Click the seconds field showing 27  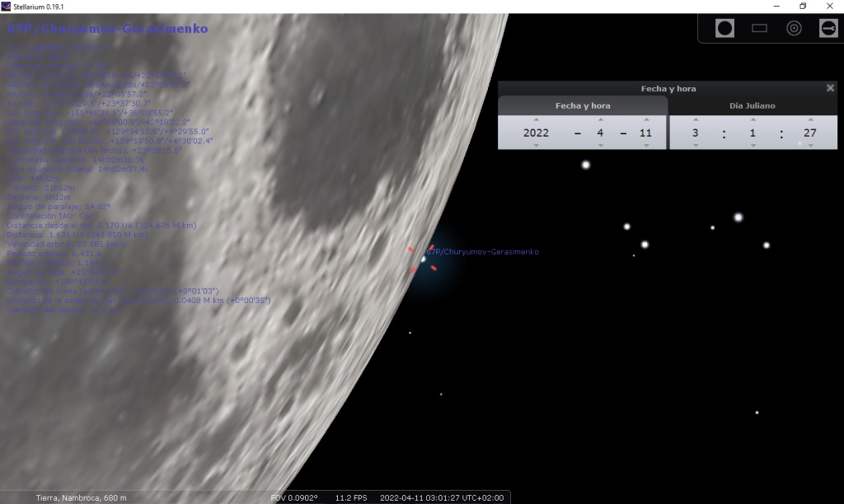(x=810, y=133)
